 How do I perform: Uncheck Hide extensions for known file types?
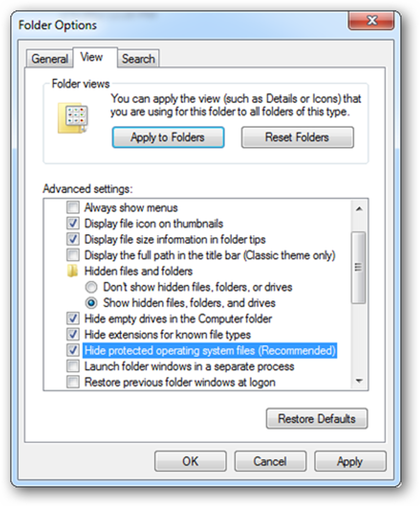pos(73,334)
